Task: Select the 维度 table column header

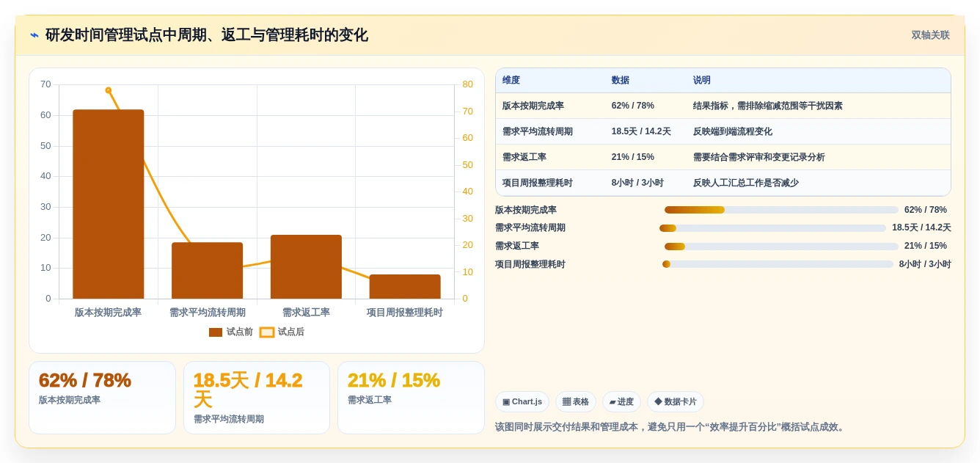Action: pyautogui.click(x=511, y=81)
